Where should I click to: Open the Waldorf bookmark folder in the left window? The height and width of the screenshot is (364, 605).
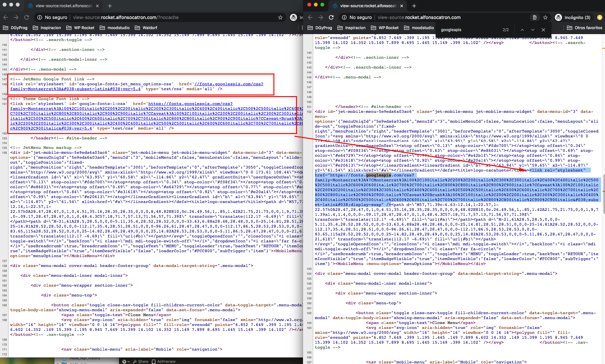[146, 28]
